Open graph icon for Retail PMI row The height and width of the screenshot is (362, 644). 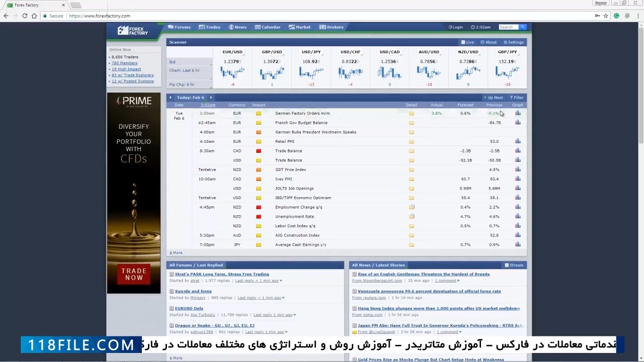[518, 142]
